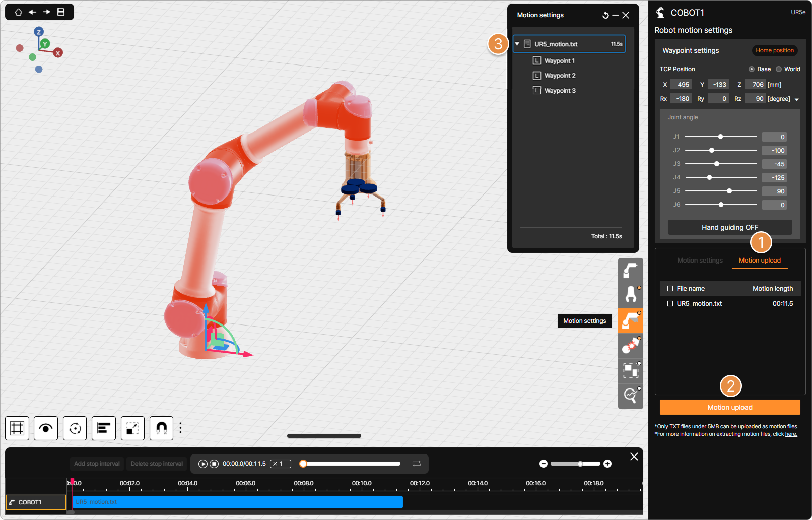812x520 pixels.
Task: Toggle the Waypoint 3 type box
Action: (x=537, y=90)
